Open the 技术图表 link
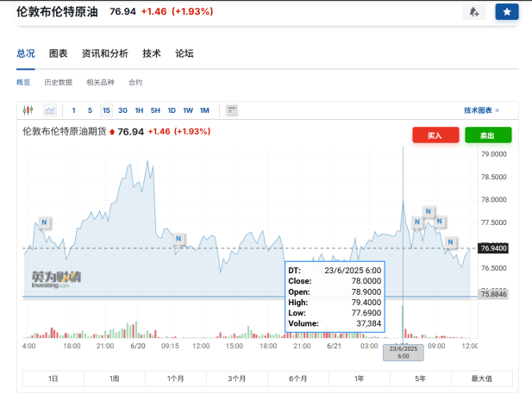The height and width of the screenshot is (394, 532). tap(481, 110)
